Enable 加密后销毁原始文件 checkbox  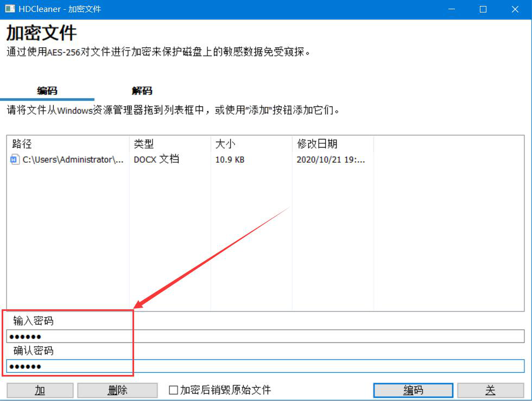point(173,390)
